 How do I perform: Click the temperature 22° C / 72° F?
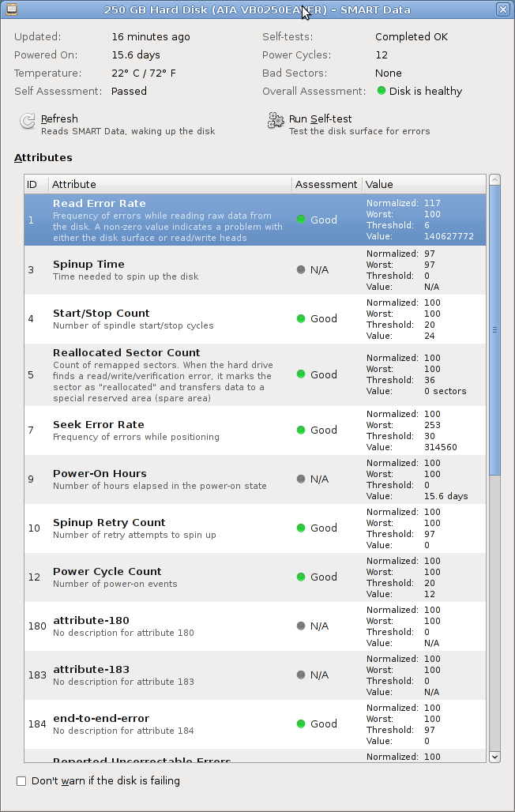tap(144, 73)
